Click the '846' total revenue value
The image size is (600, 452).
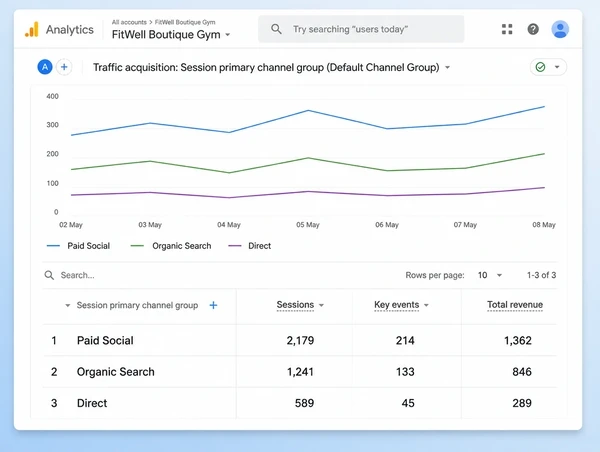pos(522,372)
